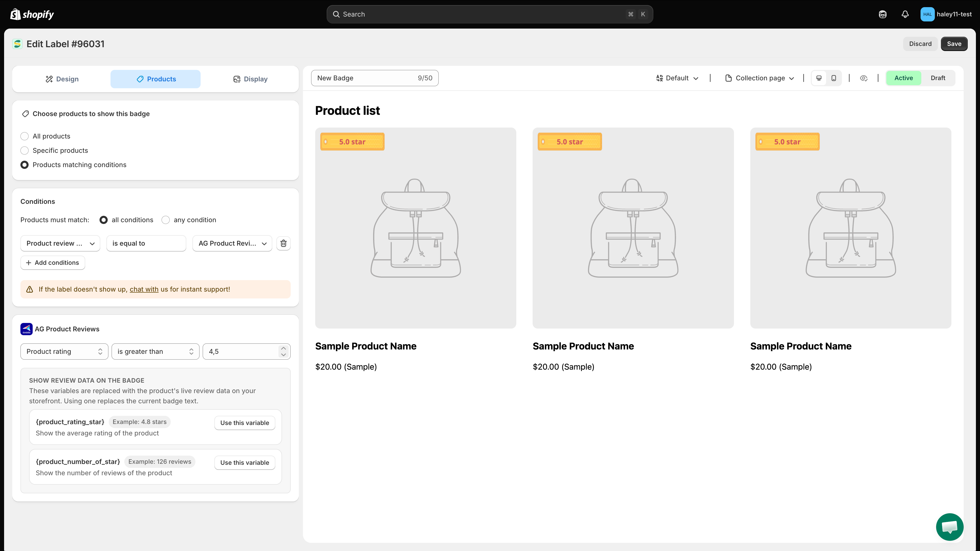This screenshot has width=980, height=551.
Task: Select the All products radio button
Action: (24, 136)
